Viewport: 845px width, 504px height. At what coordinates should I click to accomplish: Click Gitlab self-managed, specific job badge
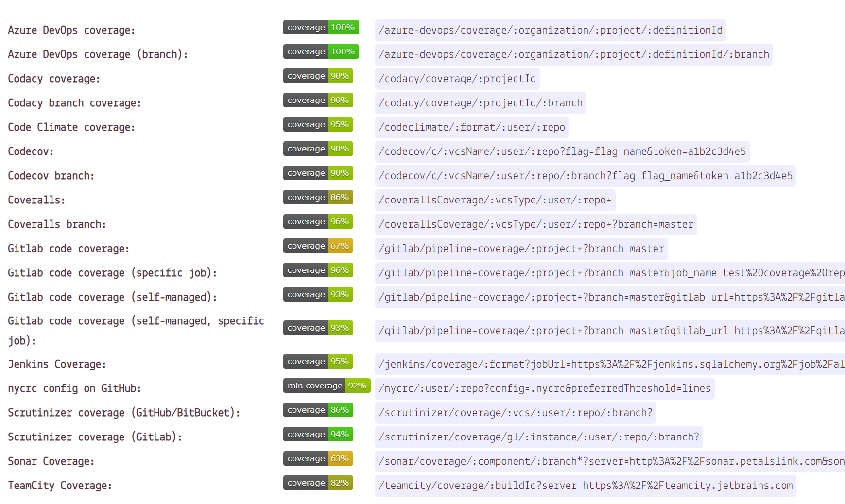coord(318,328)
